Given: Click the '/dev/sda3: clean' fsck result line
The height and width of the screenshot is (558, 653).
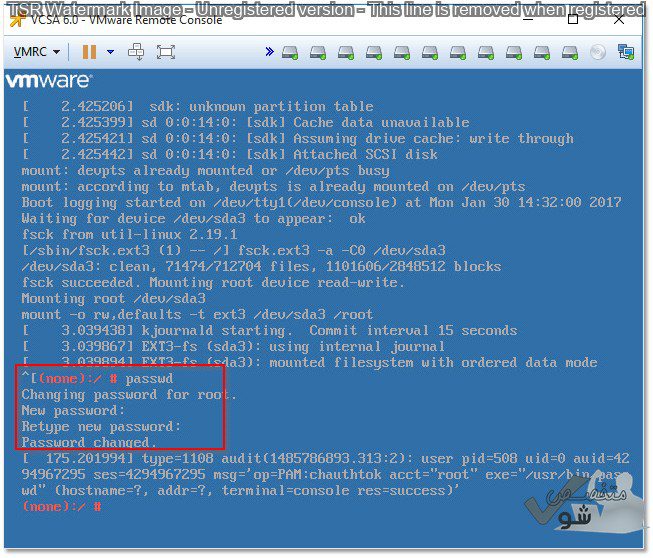Looking at the screenshot, I should 261,267.
